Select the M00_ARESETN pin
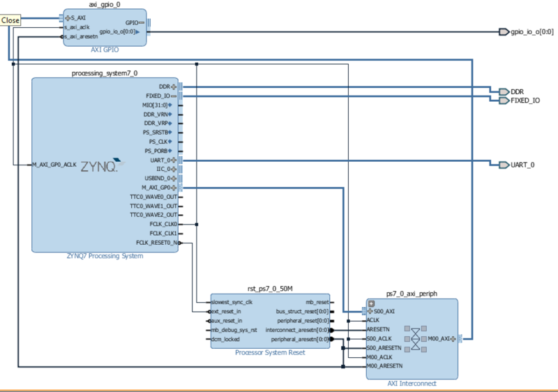This screenshot has width=558, height=392. tap(384, 366)
